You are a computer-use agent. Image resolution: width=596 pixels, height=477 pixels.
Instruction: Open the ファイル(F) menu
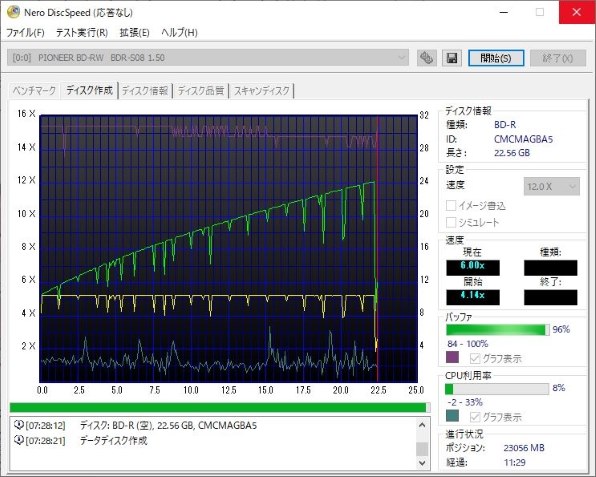pyautogui.click(x=25, y=33)
